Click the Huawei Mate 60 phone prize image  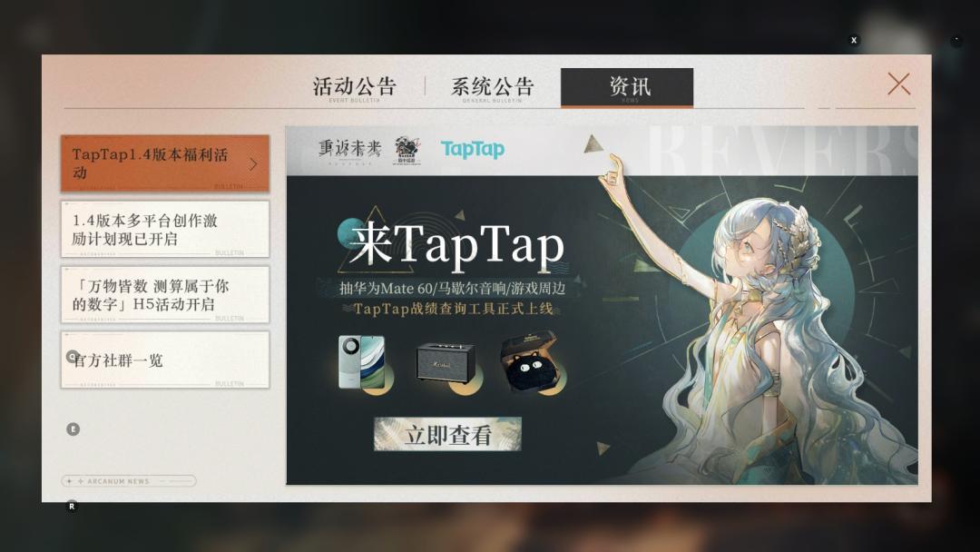tap(361, 362)
